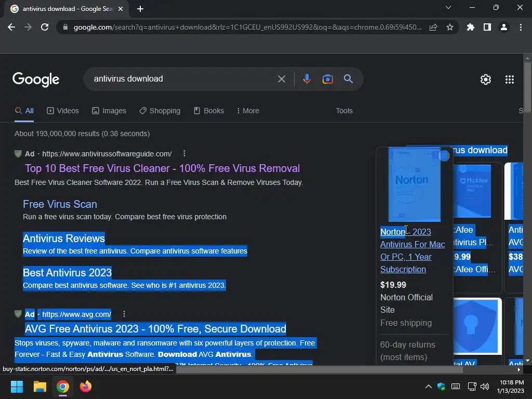Open options for antivirussoftwareguide ad
This screenshot has height=399, width=532.
point(184,154)
